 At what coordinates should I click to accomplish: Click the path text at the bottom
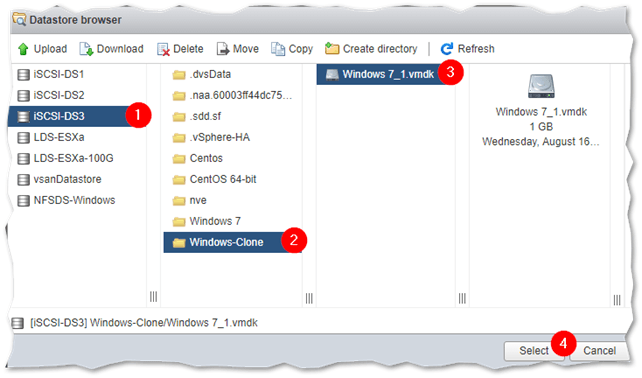tap(144, 323)
